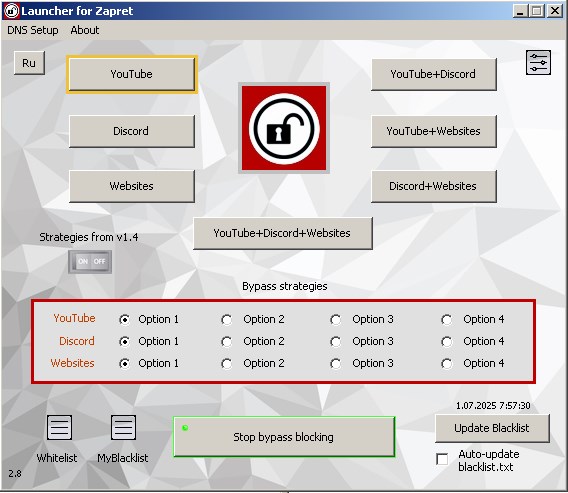This screenshot has height=493, width=568.
Task: Enable Auto-update blacklist.txt checkbox
Action: [442, 459]
